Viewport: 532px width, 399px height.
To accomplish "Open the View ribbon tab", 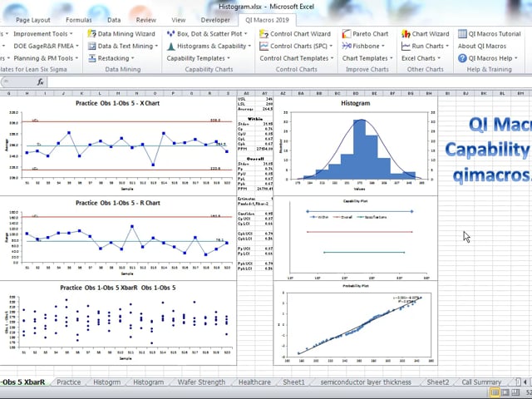I will tap(179, 20).
